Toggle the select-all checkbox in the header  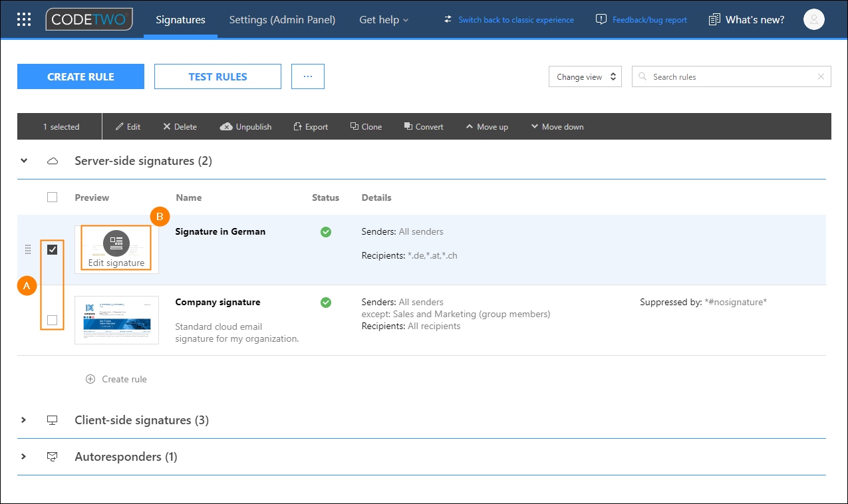pyautogui.click(x=52, y=197)
